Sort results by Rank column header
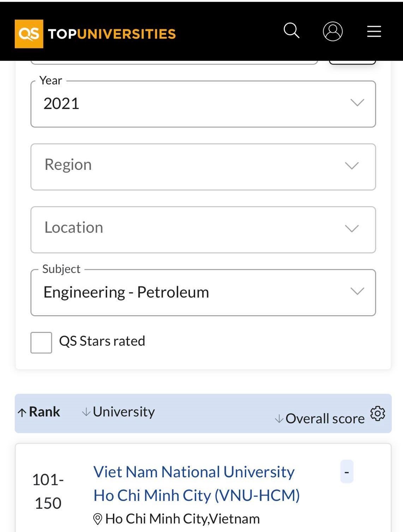403x532 pixels. pos(44,412)
